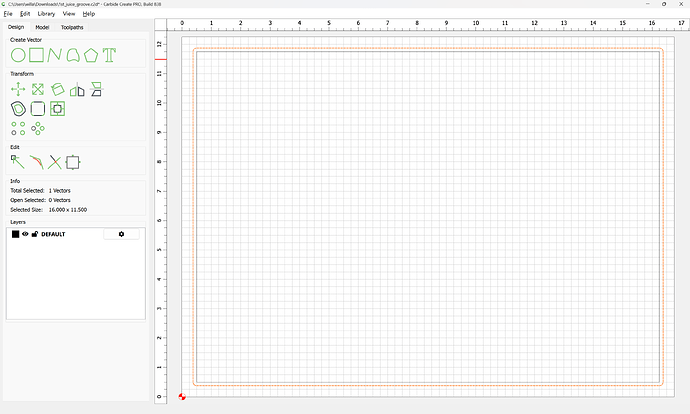Select the Text creation tool
The height and width of the screenshot is (414, 690).
click(x=110, y=54)
